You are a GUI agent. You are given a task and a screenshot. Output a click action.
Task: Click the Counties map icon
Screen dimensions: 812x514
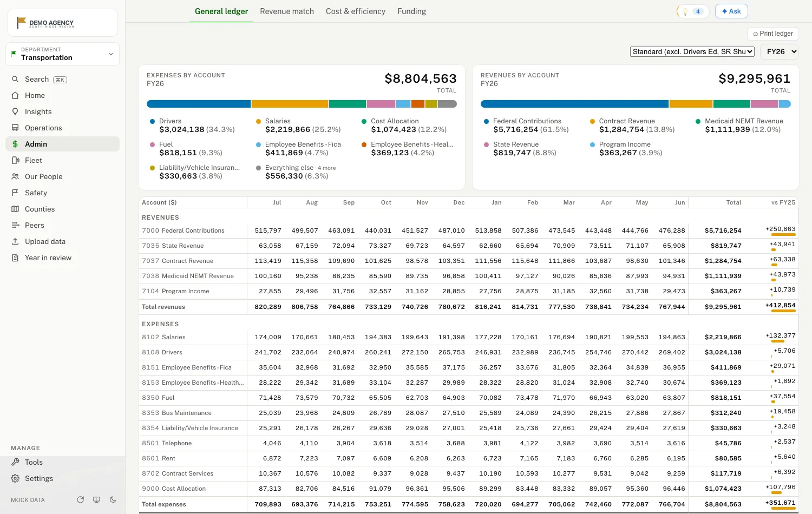15,209
